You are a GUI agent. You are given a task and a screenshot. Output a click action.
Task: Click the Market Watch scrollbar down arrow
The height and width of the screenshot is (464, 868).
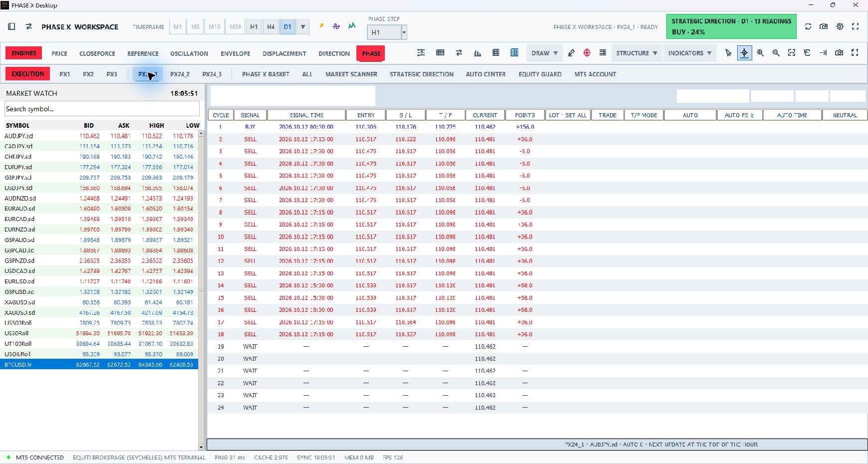tap(201, 447)
